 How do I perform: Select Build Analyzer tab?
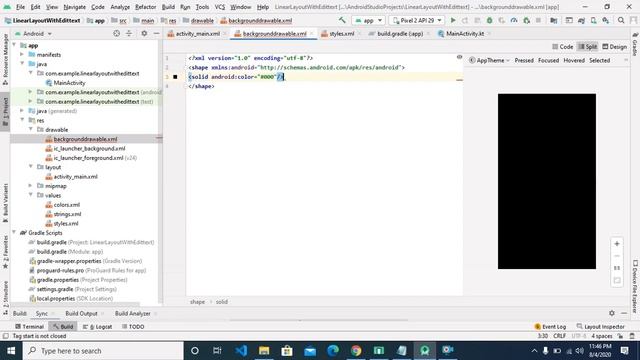[x=133, y=313]
